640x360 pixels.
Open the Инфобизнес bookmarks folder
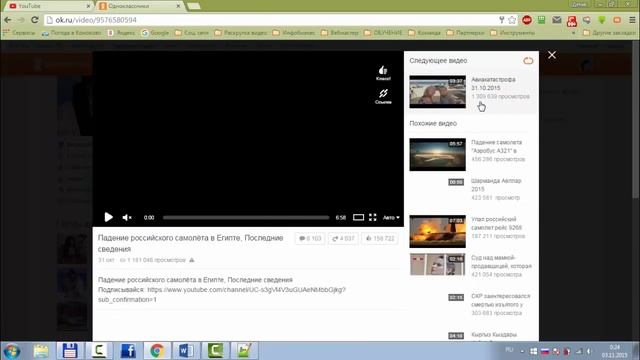click(294, 32)
